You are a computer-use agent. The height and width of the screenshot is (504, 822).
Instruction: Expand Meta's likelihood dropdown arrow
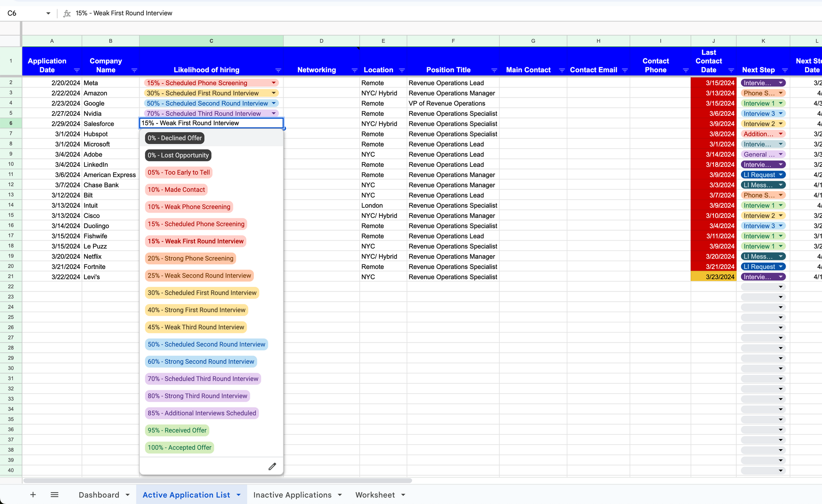point(274,83)
